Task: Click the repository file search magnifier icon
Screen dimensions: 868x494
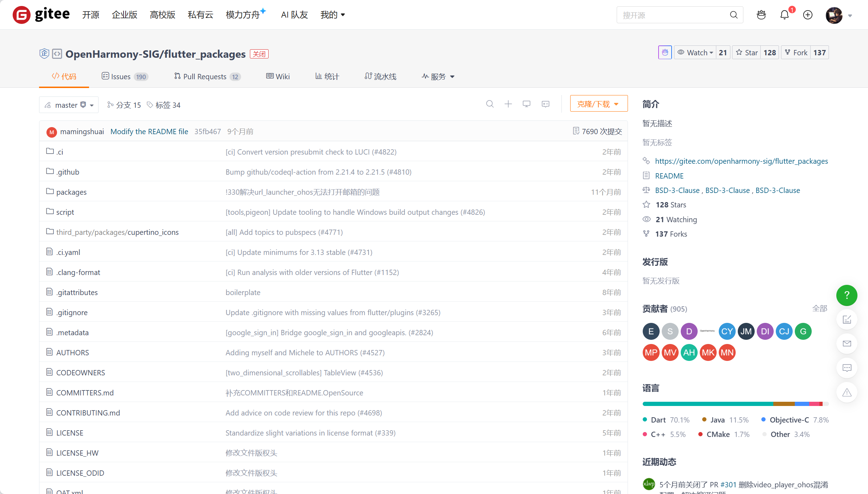Action: point(490,104)
